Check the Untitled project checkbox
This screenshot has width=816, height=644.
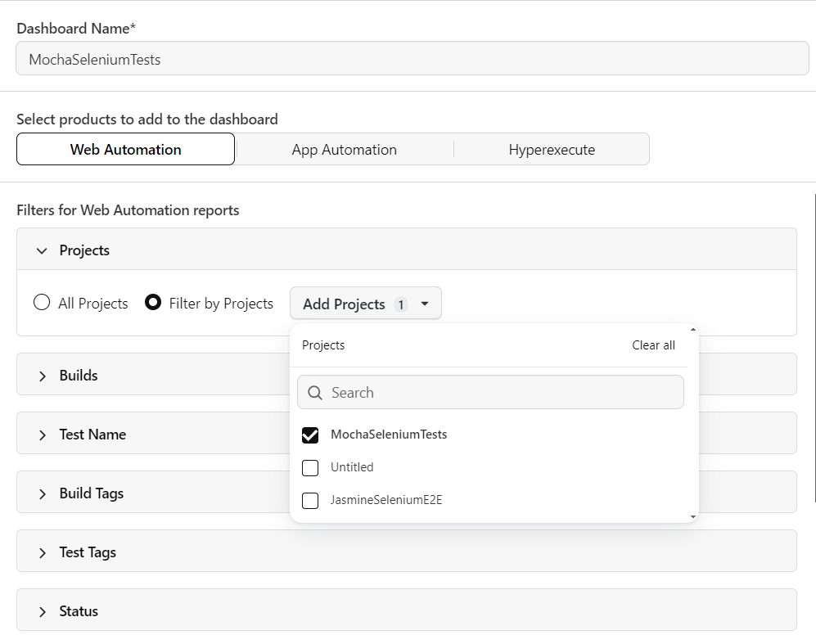pyautogui.click(x=309, y=467)
